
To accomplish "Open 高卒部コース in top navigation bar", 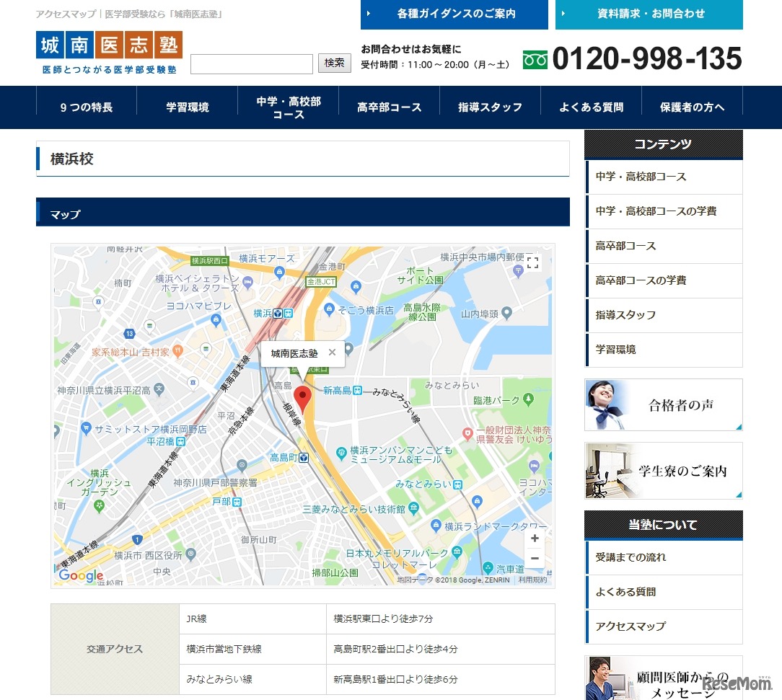I will (390, 107).
